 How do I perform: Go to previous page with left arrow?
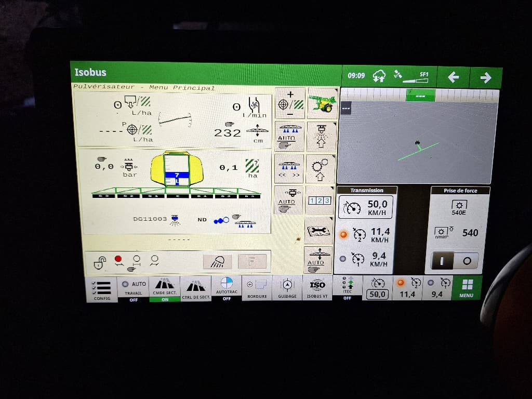tap(453, 77)
